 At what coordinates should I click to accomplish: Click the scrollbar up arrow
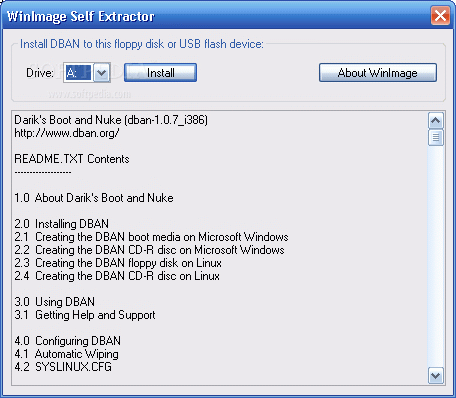click(x=436, y=121)
